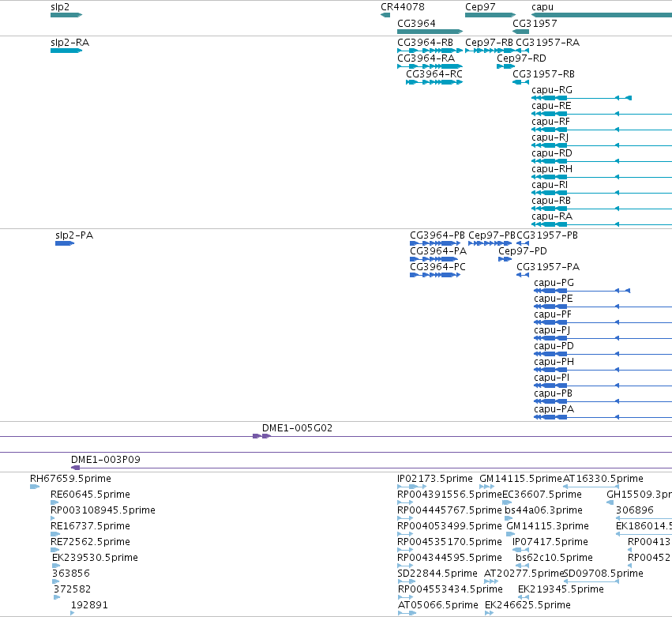This screenshot has width=672, height=617.
Task: Click transcript CG3964-RC
Action: tap(434, 74)
